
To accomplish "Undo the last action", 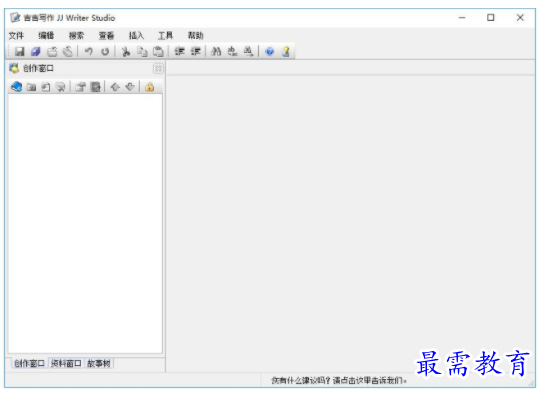I will [89, 51].
